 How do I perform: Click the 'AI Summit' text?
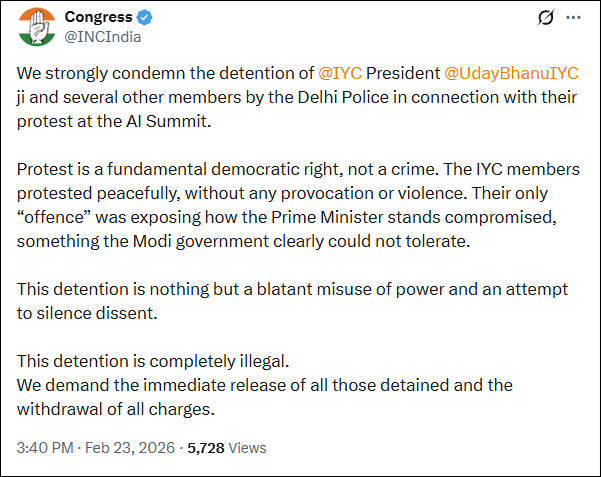point(160,121)
